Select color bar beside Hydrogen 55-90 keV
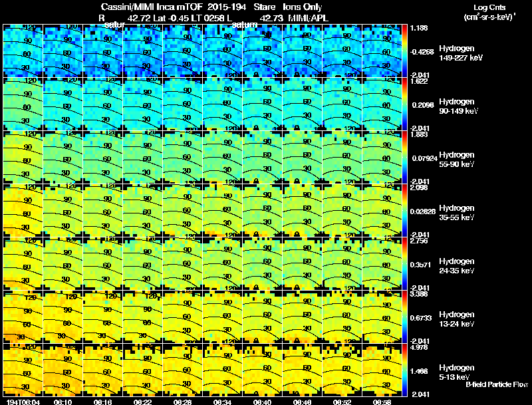Viewport: 532px width, 405px height. 404,157
